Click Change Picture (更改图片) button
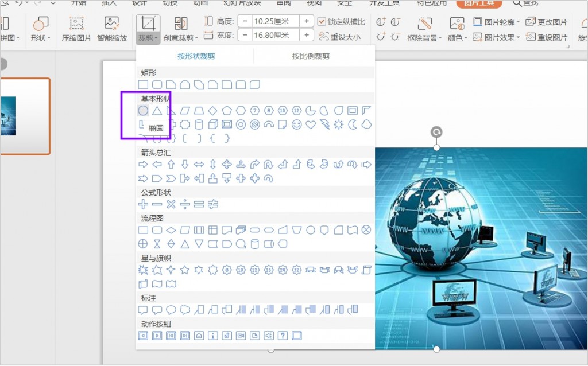Screen dimensions: 588x366 [547, 22]
